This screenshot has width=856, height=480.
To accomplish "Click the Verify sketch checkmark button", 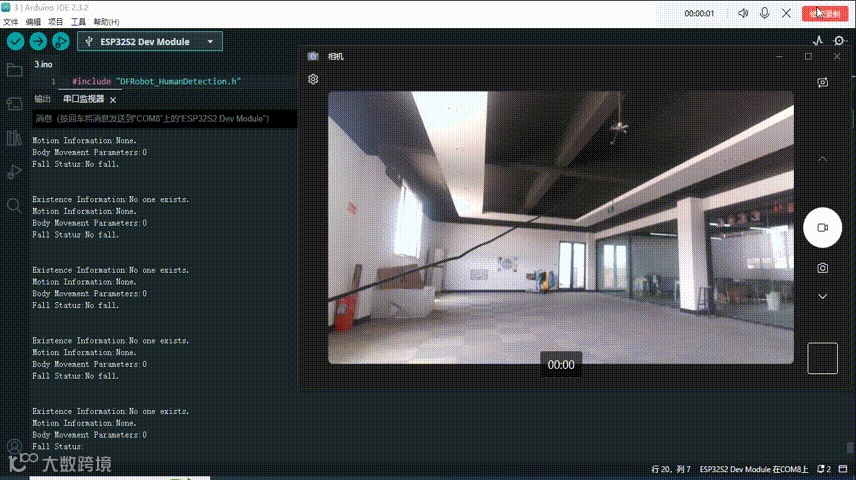I will click(x=15, y=42).
